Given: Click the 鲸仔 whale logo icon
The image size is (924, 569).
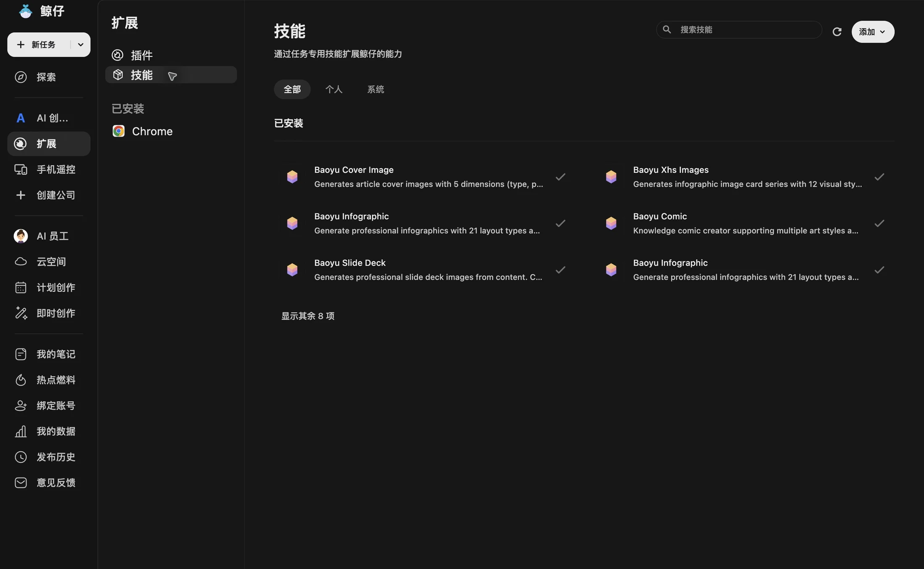Looking at the screenshot, I should click(x=26, y=11).
